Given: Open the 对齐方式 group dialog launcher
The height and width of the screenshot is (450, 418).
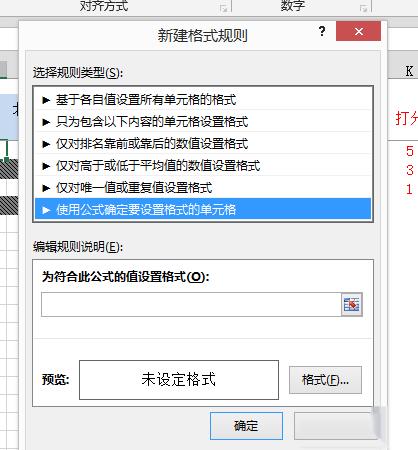Looking at the screenshot, I should [224, 9].
